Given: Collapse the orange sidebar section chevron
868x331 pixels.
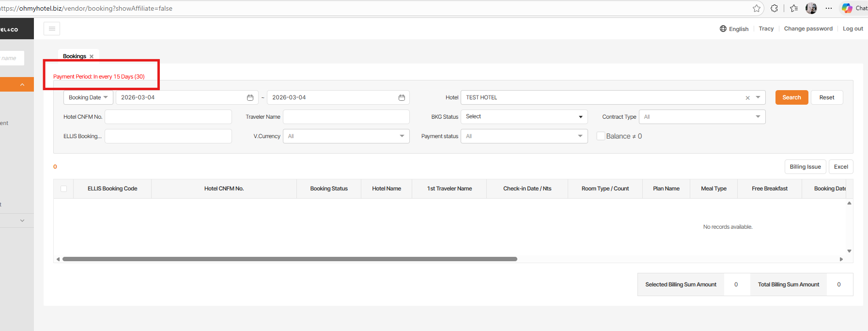Looking at the screenshot, I should (22, 85).
